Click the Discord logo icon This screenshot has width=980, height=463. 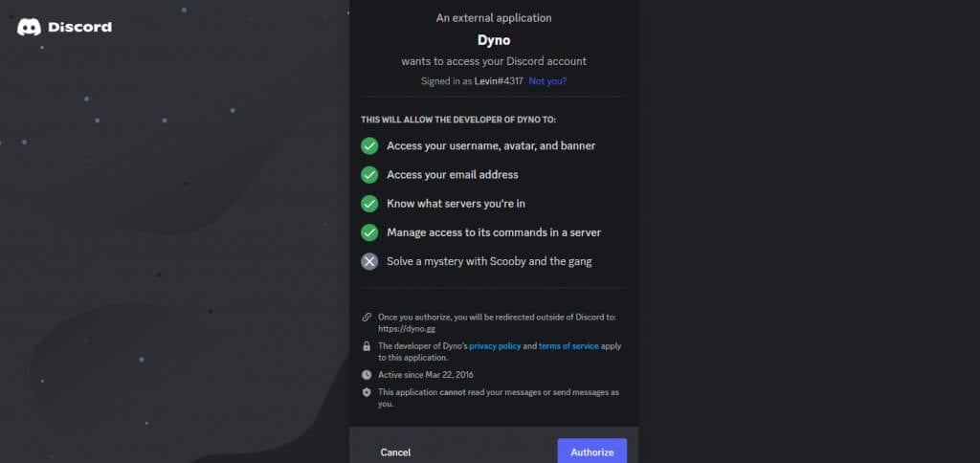(29, 27)
